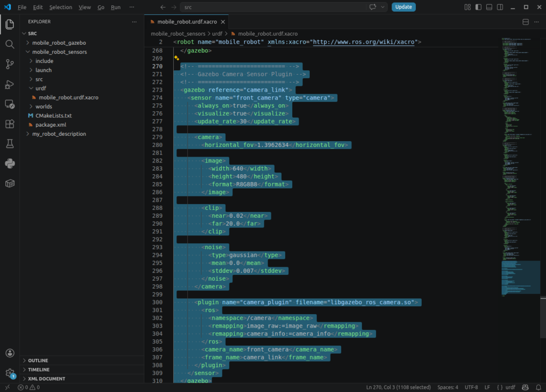546x392 pixels.
Task: Open the notifications bell
Action: [x=539, y=387]
